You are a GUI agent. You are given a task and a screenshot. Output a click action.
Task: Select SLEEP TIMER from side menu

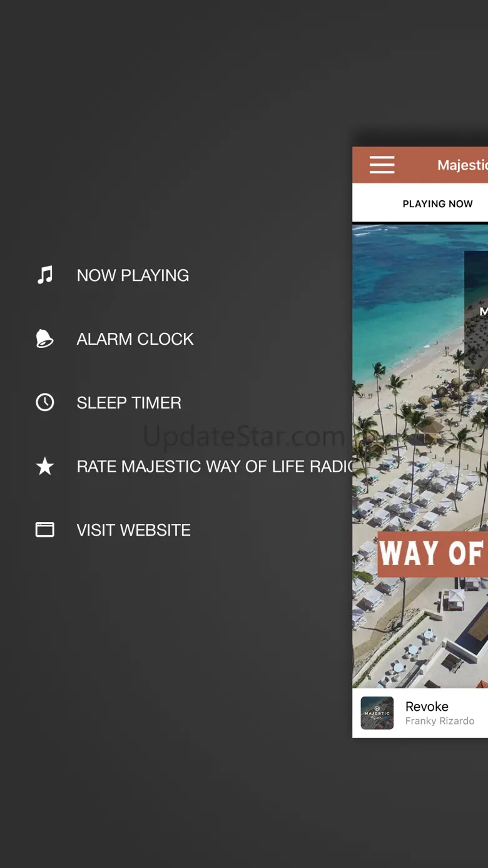click(x=129, y=403)
